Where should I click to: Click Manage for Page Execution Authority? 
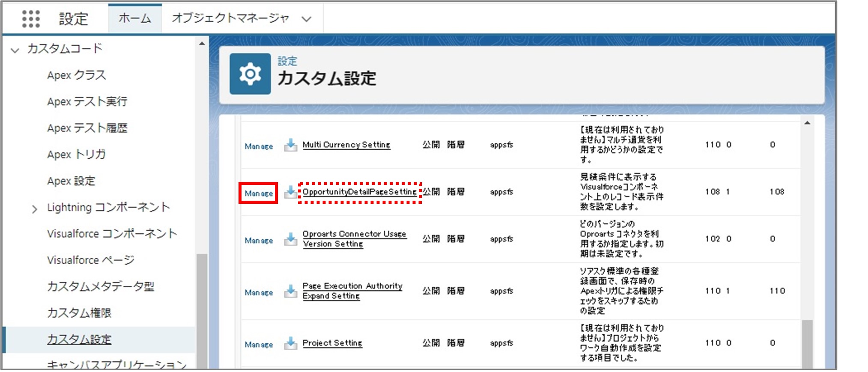coord(259,293)
